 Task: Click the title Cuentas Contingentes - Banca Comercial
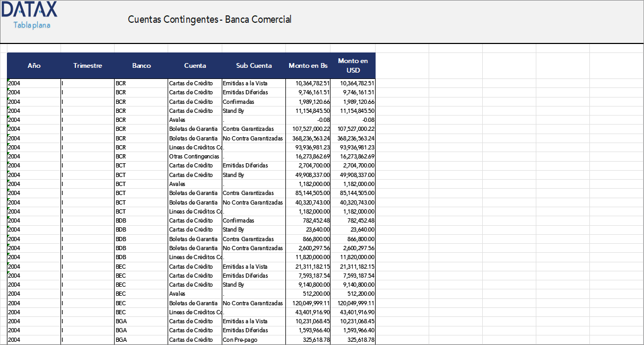(x=209, y=19)
